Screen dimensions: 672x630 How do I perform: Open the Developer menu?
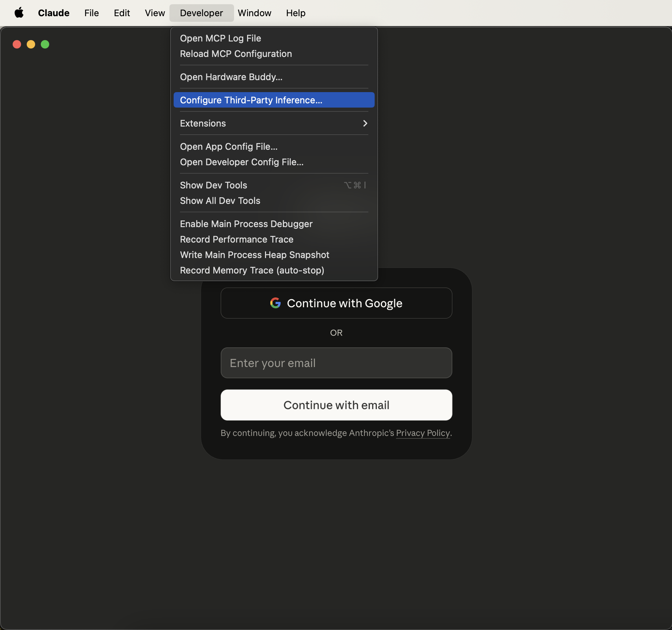pyautogui.click(x=201, y=13)
